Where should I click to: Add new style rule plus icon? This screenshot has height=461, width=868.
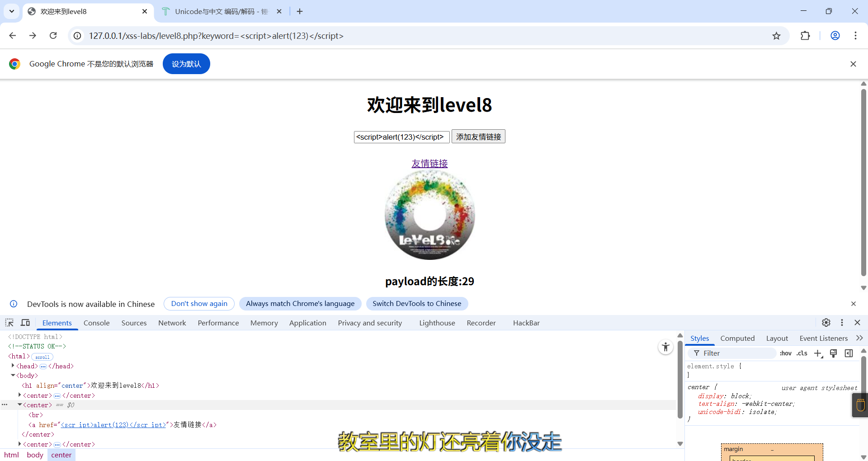(818, 353)
